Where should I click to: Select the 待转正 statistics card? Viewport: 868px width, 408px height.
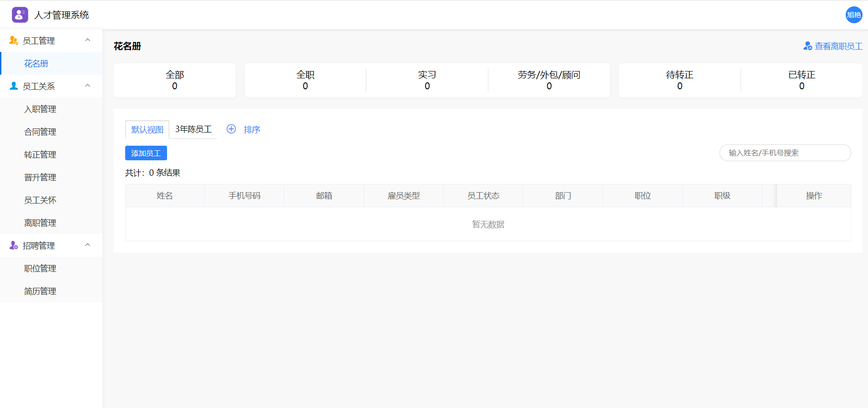pyautogui.click(x=680, y=80)
